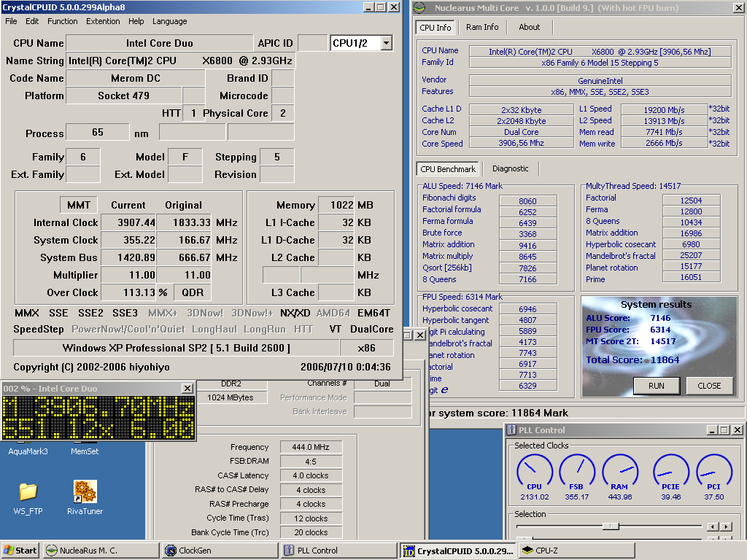The width and height of the screenshot is (747, 560).
Task: Click the Frequency 444.0 MHz field in CPU-Z
Action: pyautogui.click(x=311, y=447)
